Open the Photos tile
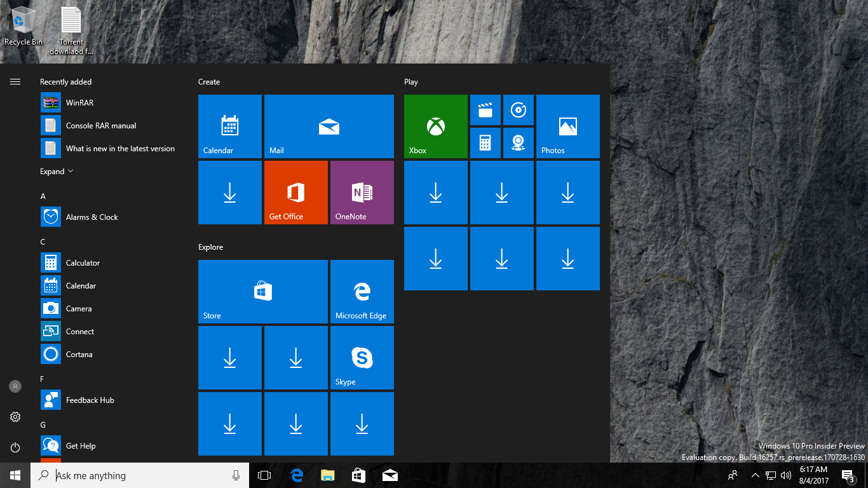The height and width of the screenshot is (488, 868). [568, 126]
